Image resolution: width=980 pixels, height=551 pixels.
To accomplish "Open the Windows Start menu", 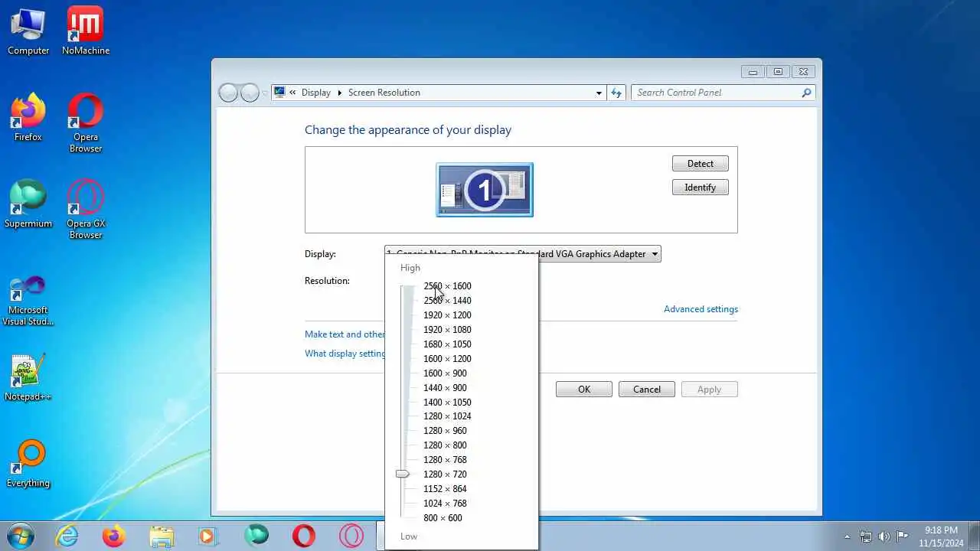I will click(x=20, y=535).
